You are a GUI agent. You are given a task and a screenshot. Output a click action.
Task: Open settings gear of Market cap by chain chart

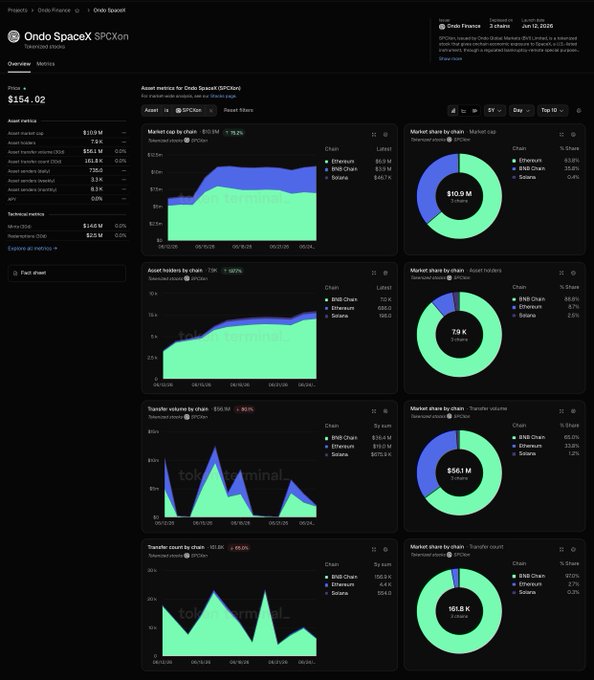385,135
